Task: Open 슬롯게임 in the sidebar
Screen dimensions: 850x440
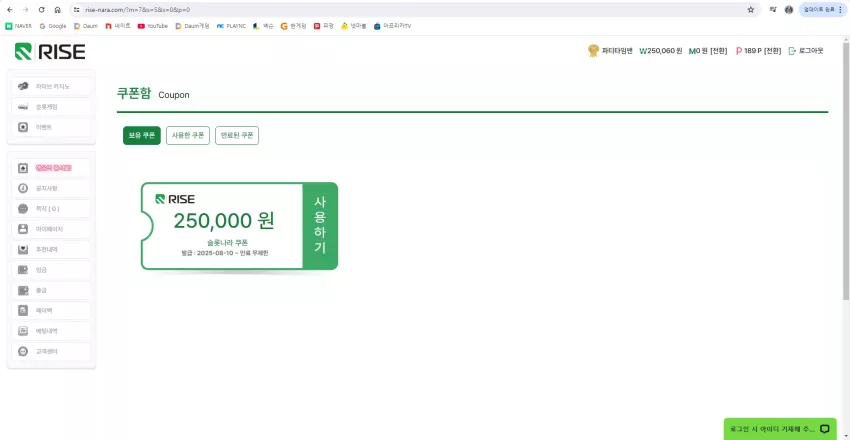Action: point(51,107)
